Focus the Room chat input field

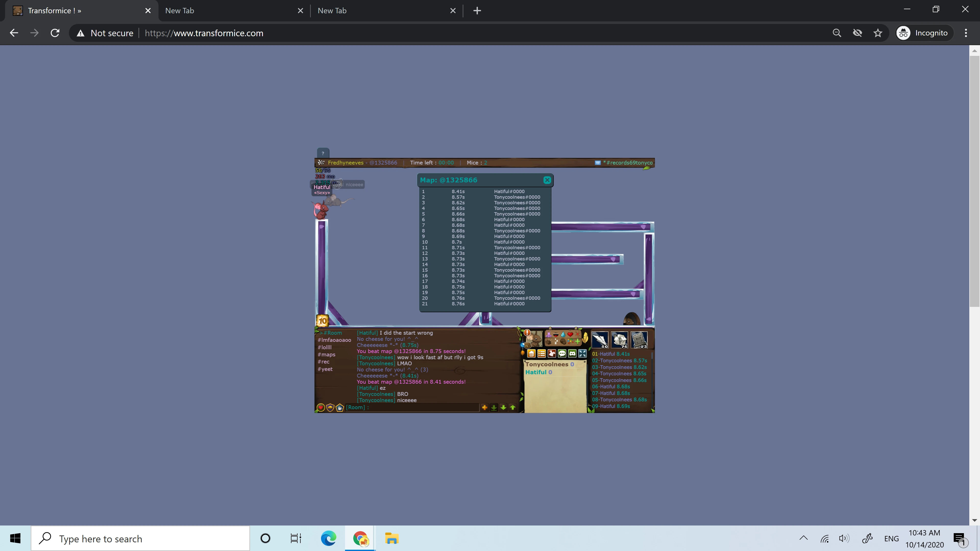(412, 407)
